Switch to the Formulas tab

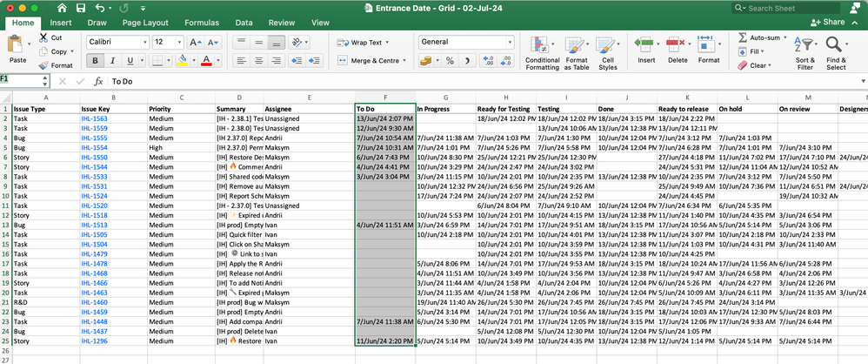tap(201, 23)
